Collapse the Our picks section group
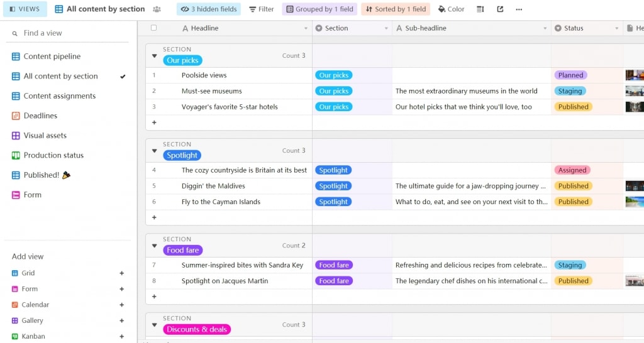The height and width of the screenshot is (343, 644). pos(155,56)
